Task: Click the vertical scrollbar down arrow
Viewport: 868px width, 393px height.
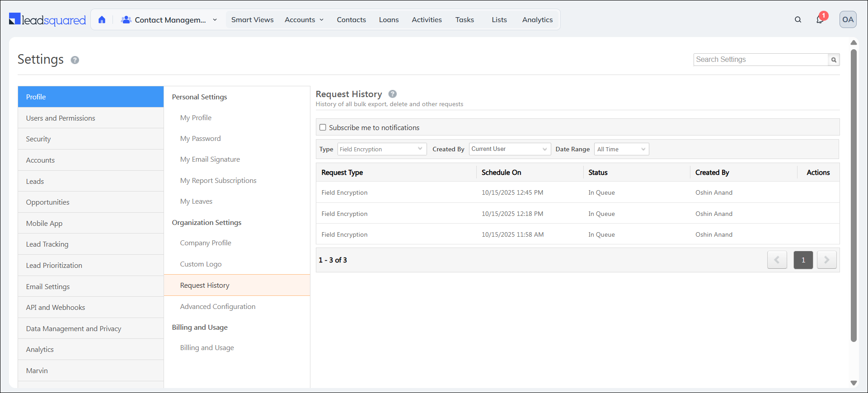Action: (854, 383)
